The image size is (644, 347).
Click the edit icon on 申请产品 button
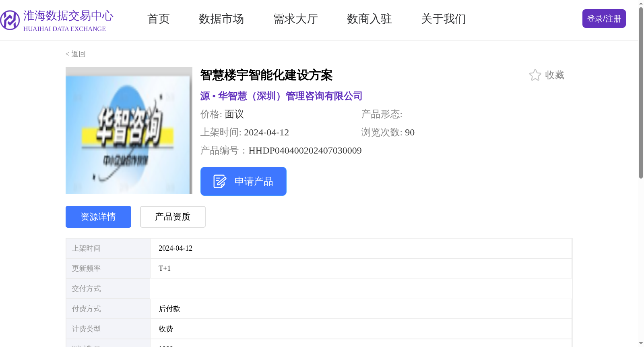[219, 181]
